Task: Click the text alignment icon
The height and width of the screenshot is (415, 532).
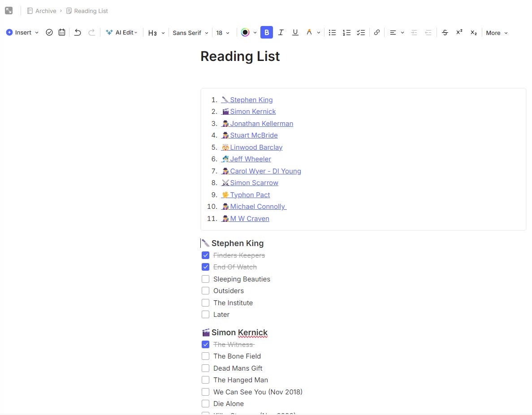Action: coord(393,33)
